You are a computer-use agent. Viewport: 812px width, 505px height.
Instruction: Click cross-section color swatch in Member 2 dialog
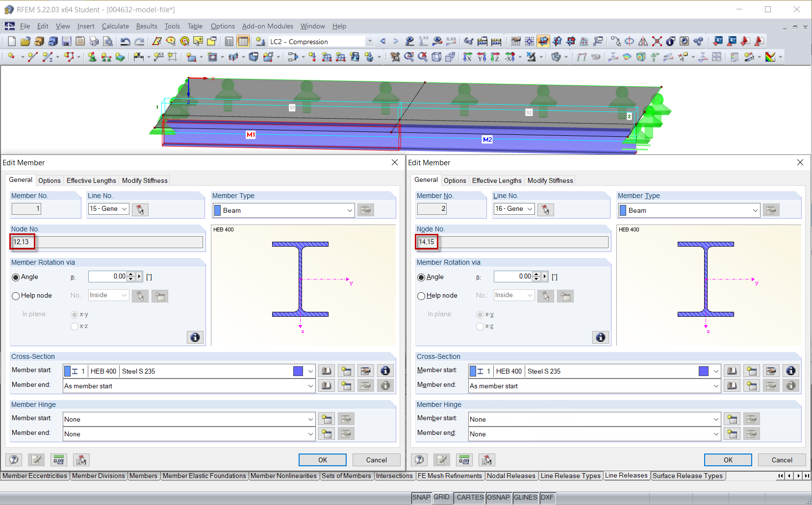point(704,371)
